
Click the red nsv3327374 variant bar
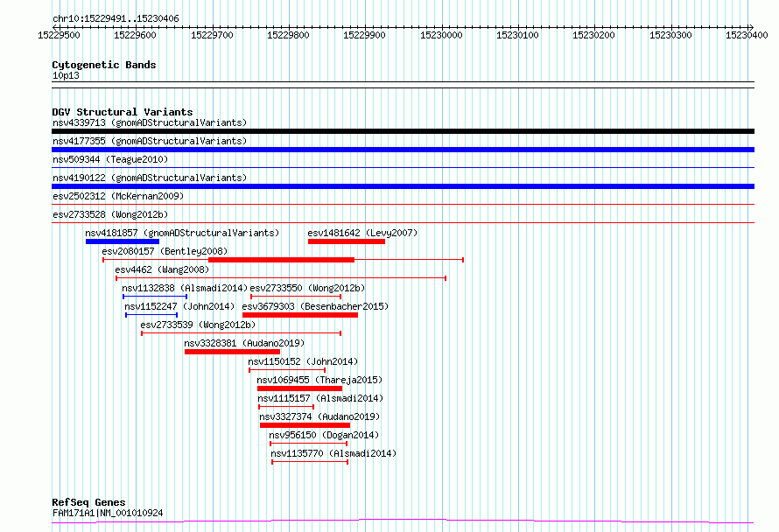[x=305, y=425]
